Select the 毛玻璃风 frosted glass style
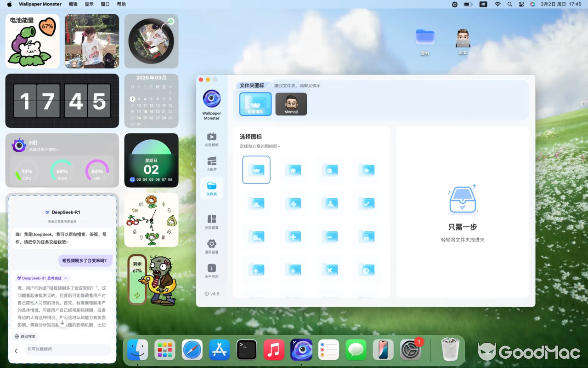The width and height of the screenshot is (588, 368). [255, 104]
